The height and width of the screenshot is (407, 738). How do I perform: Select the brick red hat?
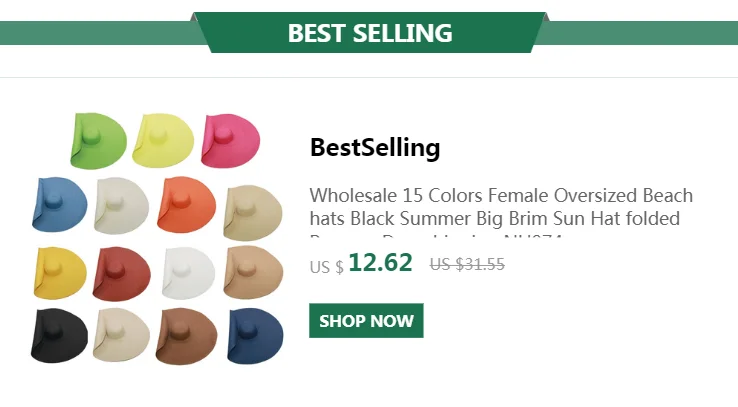122,270
